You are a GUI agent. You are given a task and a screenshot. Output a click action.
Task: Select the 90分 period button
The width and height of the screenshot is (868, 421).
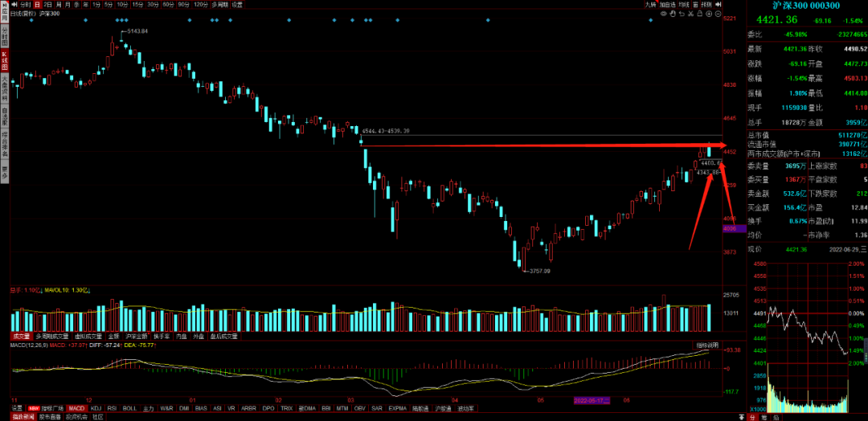click(182, 4)
